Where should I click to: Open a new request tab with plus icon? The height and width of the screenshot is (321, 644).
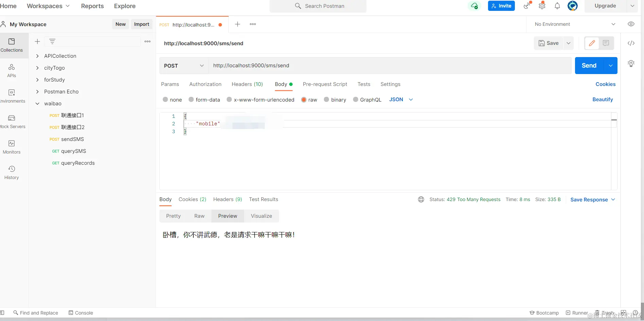[238, 24]
